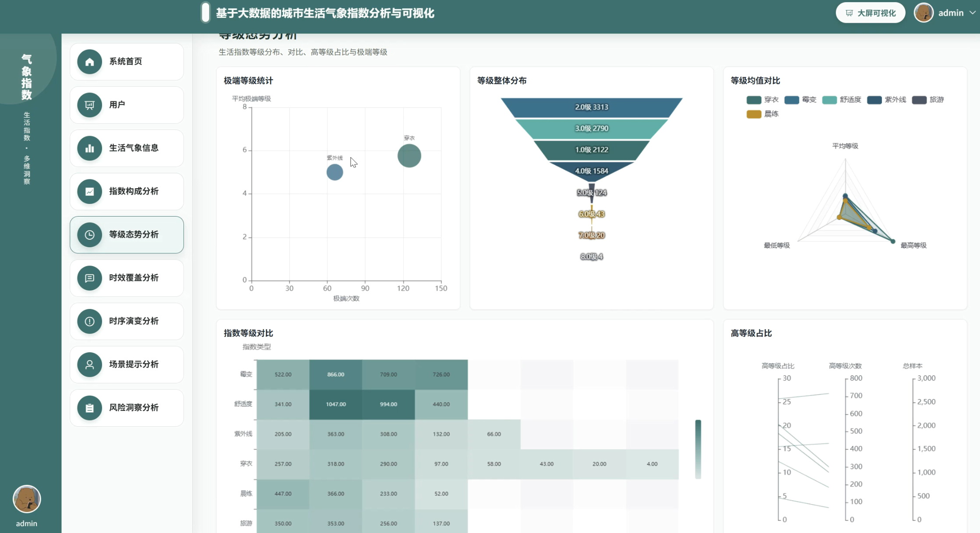Click heatmap cell 726.00 in 霉变 row

(441, 375)
